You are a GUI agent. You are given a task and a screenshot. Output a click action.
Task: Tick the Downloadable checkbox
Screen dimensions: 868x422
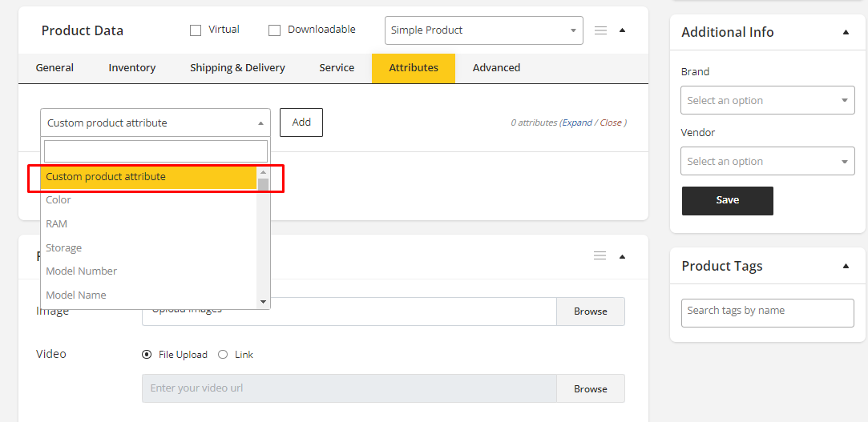point(274,30)
